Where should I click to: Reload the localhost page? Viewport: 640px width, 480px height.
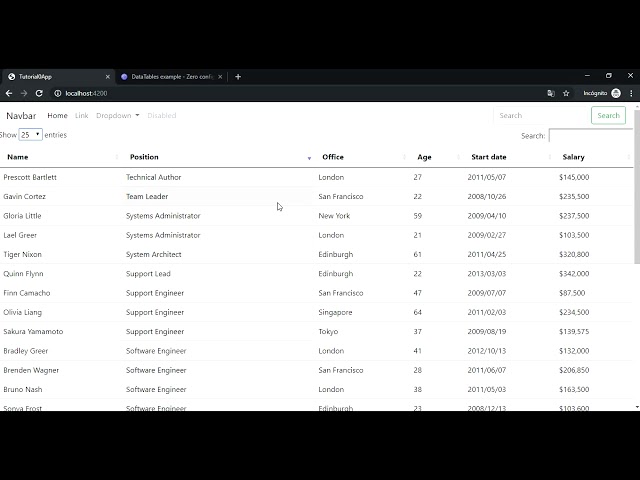click(39, 93)
